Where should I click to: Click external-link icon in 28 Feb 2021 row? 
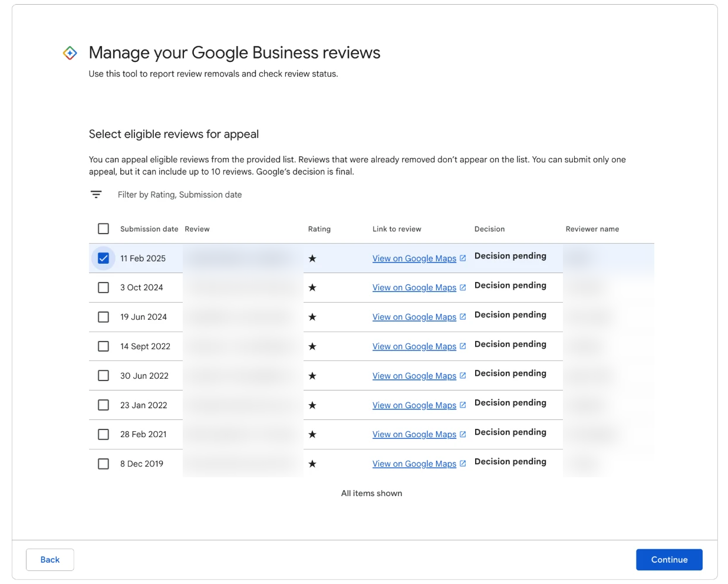tap(463, 434)
